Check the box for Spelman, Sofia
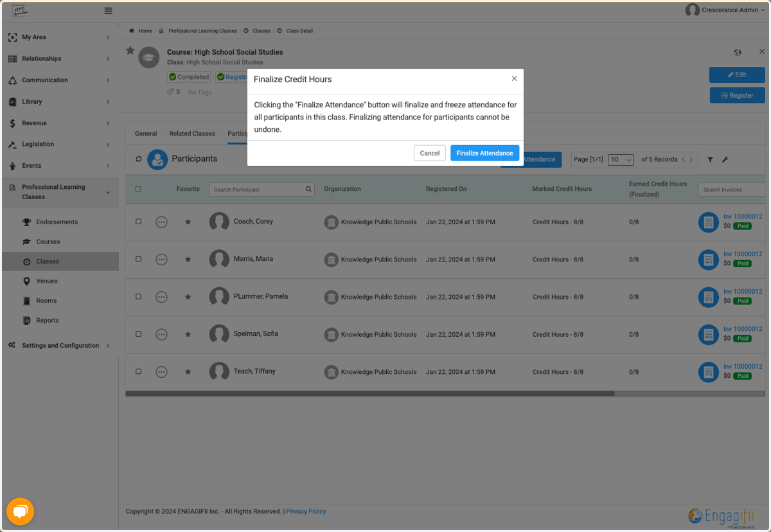This screenshot has width=771, height=532. pos(138,333)
